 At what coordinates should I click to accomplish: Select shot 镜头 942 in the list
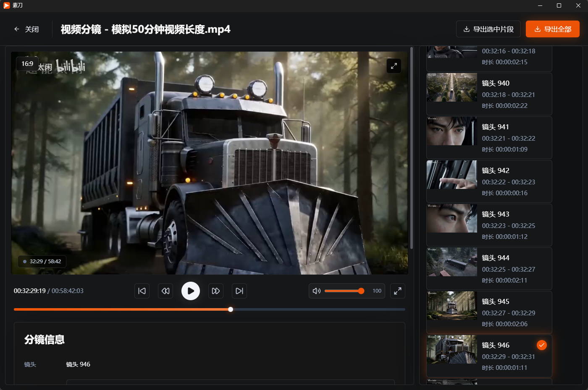click(x=489, y=181)
